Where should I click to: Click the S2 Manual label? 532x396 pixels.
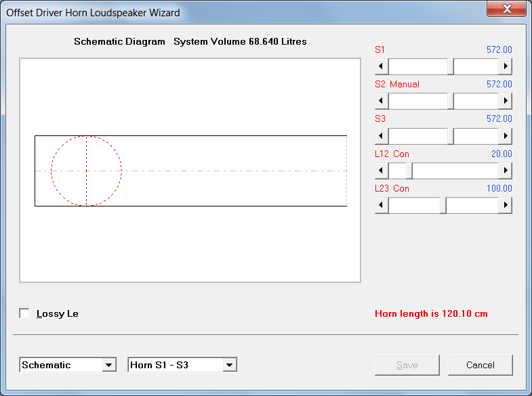[397, 84]
